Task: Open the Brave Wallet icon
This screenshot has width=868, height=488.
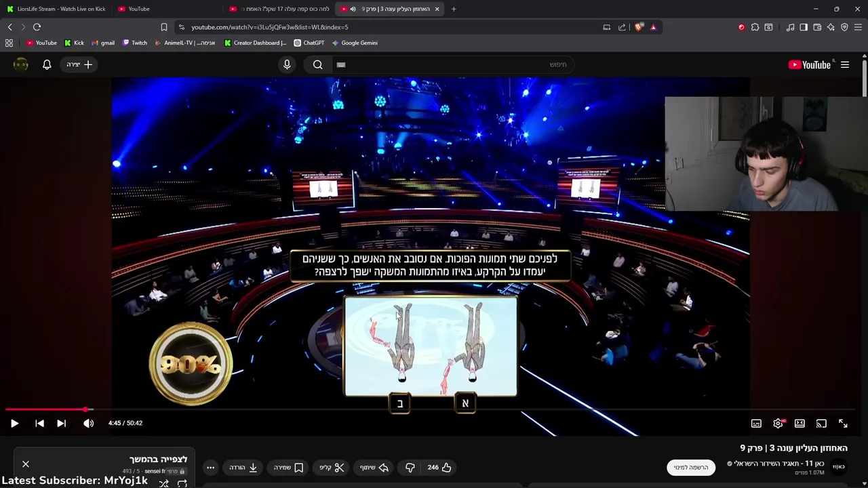Action: 817,27
